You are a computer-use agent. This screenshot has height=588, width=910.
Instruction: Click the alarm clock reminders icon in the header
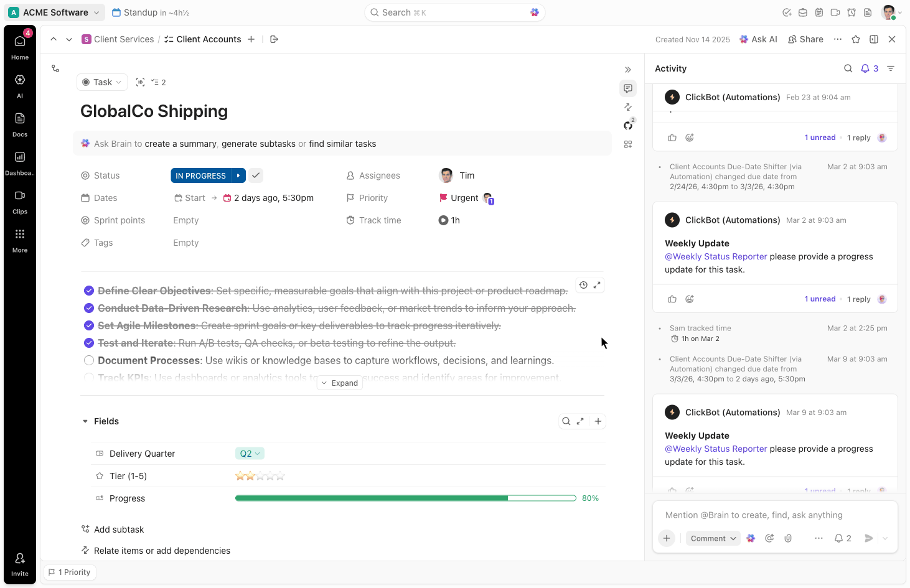(x=853, y=12)
